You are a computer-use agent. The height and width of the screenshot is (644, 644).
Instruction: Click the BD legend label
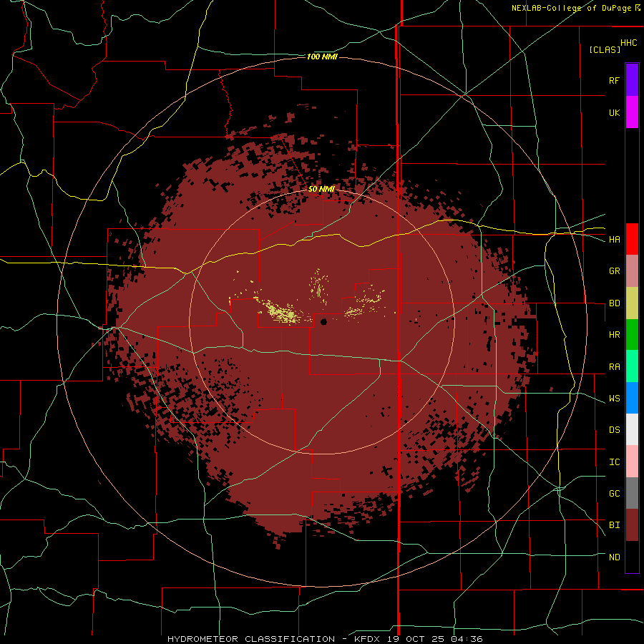click(614, 303)
